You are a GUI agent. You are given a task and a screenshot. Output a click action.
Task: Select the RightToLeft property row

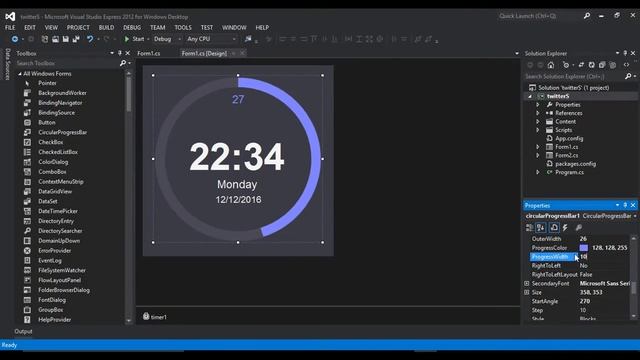click(580, 266)
